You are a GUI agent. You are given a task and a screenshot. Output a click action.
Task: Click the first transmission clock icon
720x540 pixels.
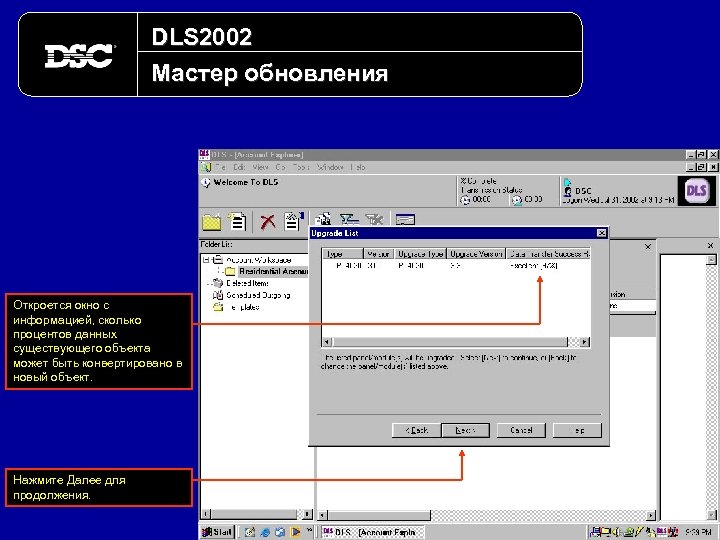465,200
